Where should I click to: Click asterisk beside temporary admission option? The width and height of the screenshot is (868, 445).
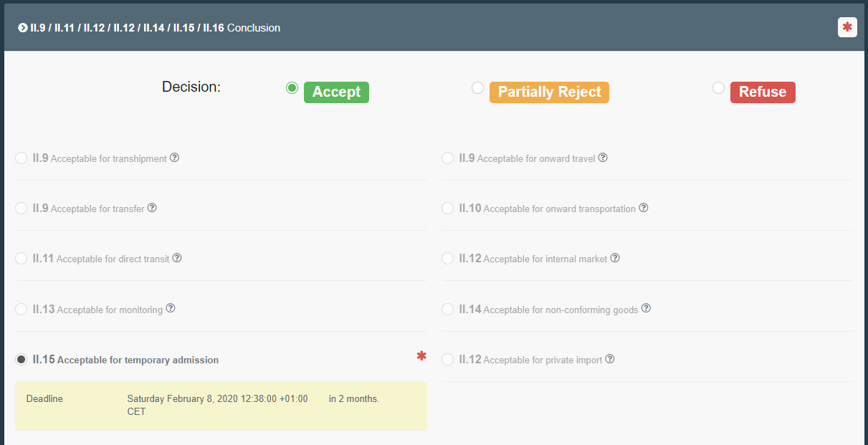pos(421,355)
